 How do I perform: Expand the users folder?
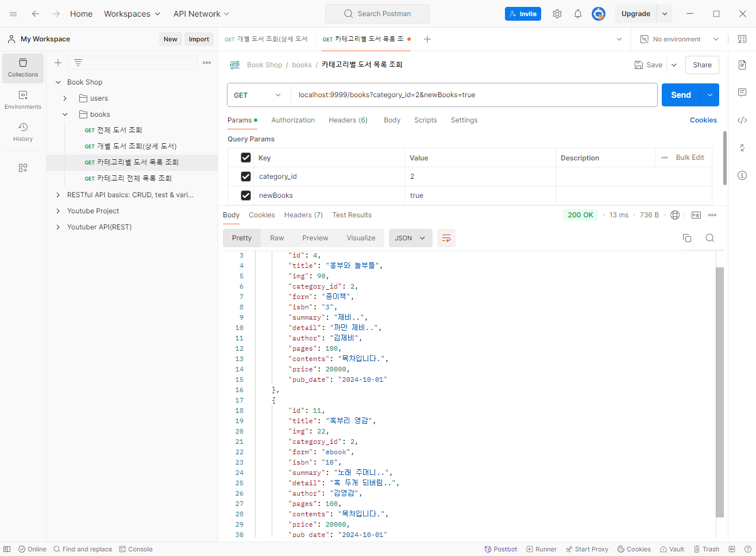(x=65, y=98)
